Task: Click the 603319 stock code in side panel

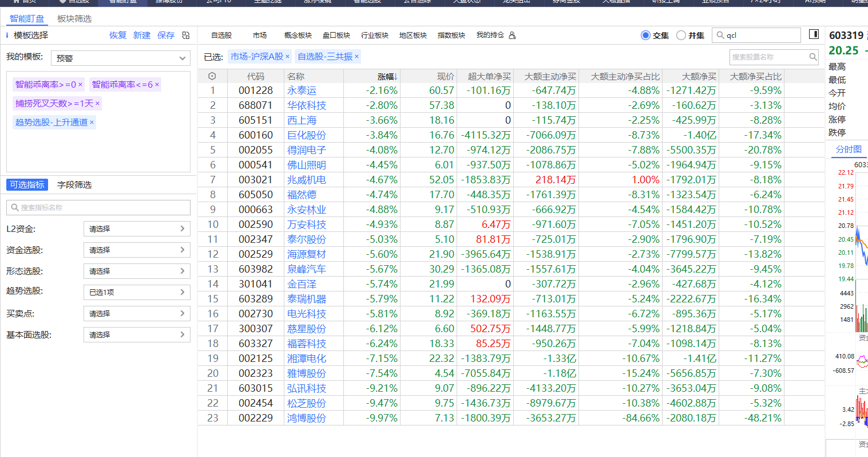Action: [846, 36]
